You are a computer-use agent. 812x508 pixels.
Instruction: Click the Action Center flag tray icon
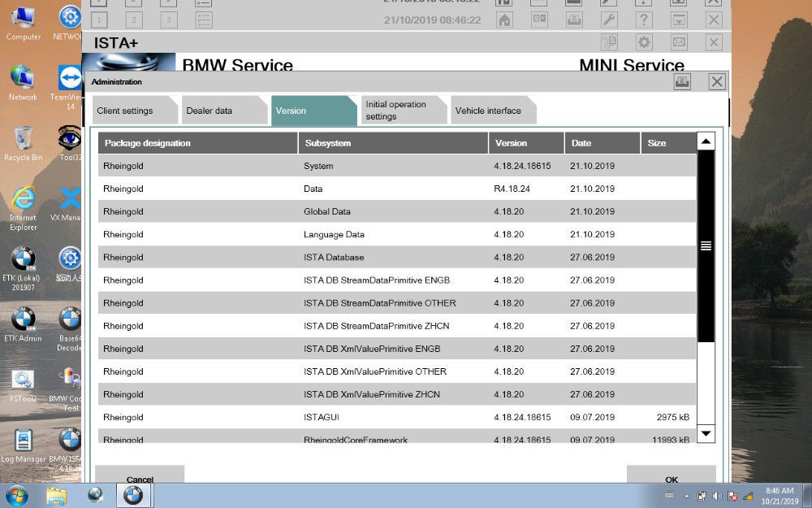click(x=732, y=496)
